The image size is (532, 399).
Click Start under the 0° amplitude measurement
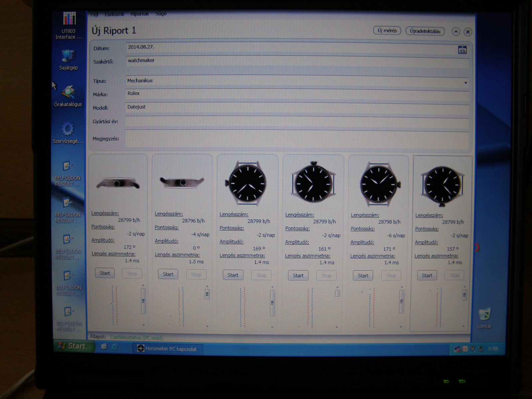point(168,274)
